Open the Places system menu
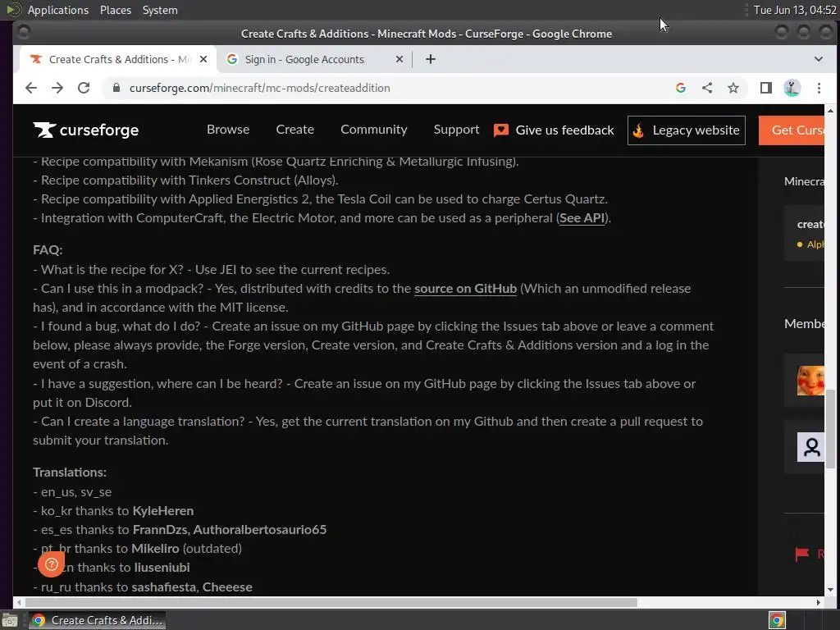This screenshot has width=840, height=630. click(x=116, y=10)
